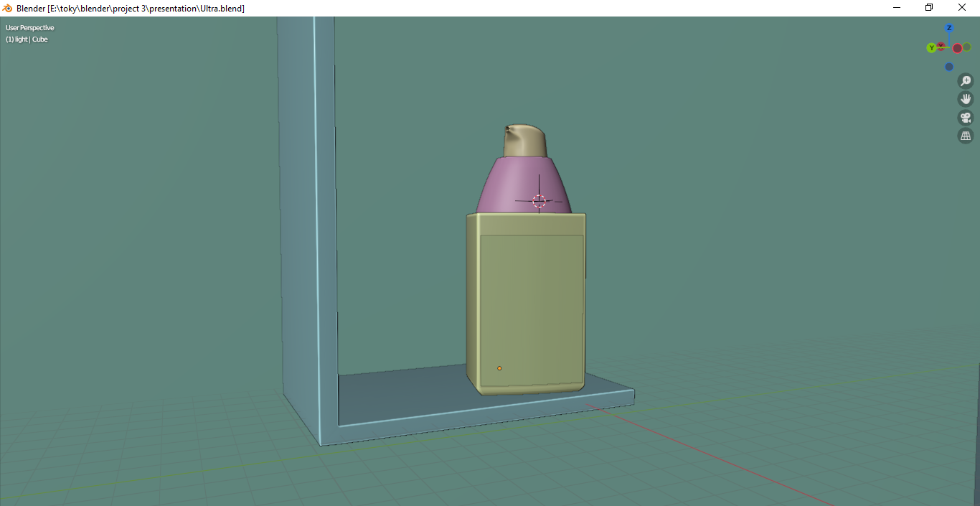Viewport: 980px width, 506px height.
Task: Click the blue Z axis gizmo handle
Action: point(949,28)
